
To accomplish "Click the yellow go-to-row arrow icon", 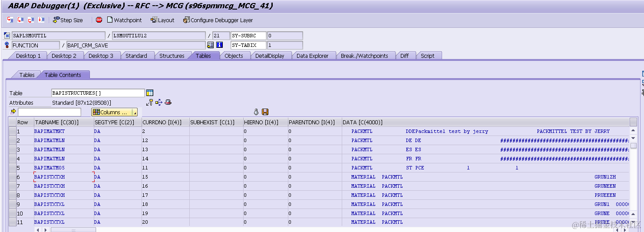I will click(x=13, y=112).
